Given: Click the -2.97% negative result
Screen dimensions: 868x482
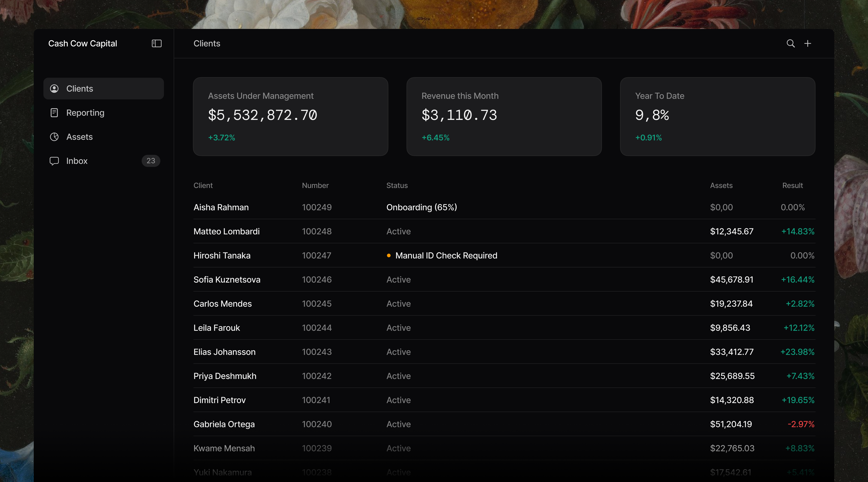Looking at the screenshot, I should coord(801,424).
